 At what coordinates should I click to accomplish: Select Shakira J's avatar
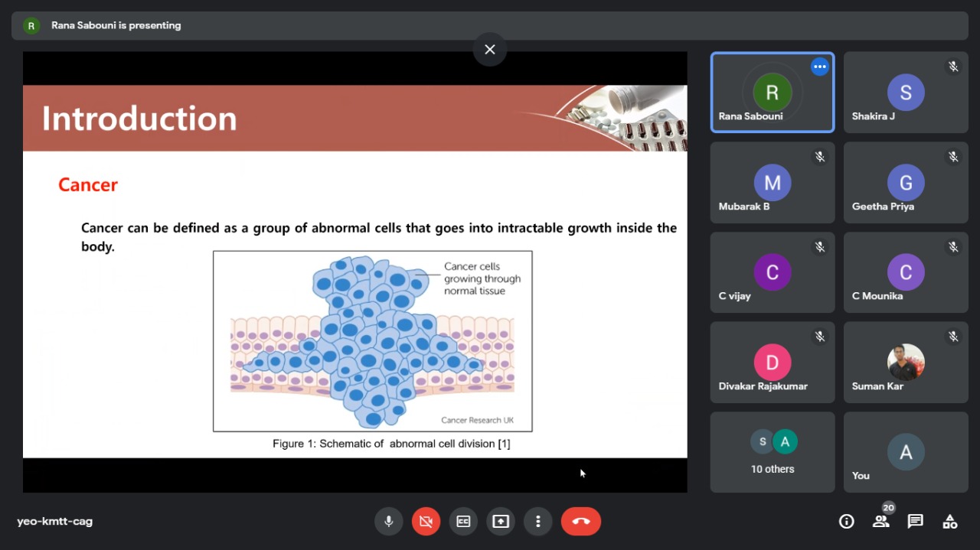click(906, 93)
